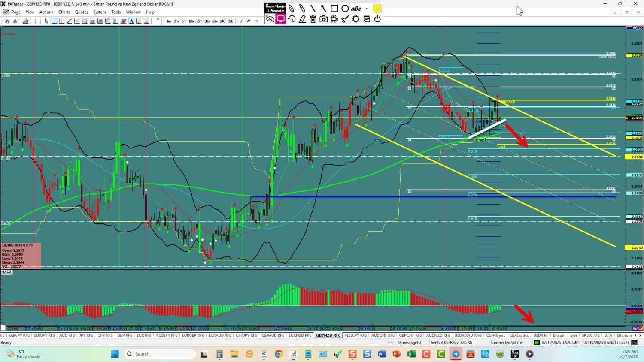
Task: Click the 2.3268 yellow price label
Action: click(x=635, y=55)
